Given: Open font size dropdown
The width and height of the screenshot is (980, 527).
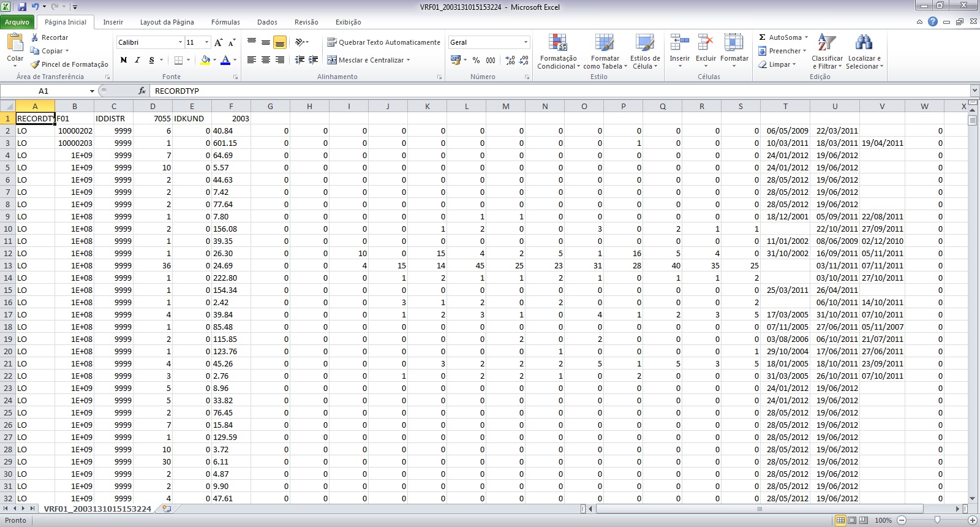Looking at the screenshot, I should [x=207, y=42].
